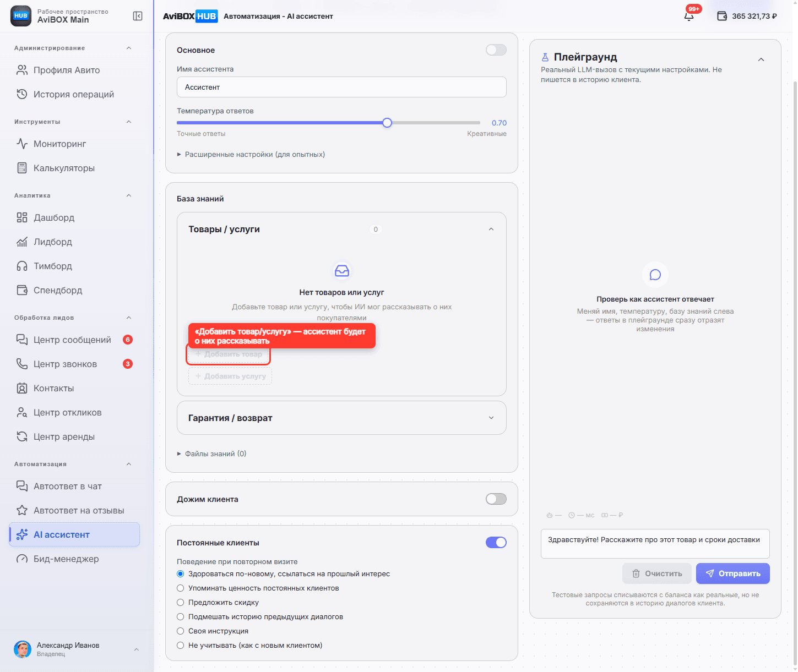Expand the Гарантия / возврат section
This screenshot has width=798, height=672.
[x=491, y=418]
